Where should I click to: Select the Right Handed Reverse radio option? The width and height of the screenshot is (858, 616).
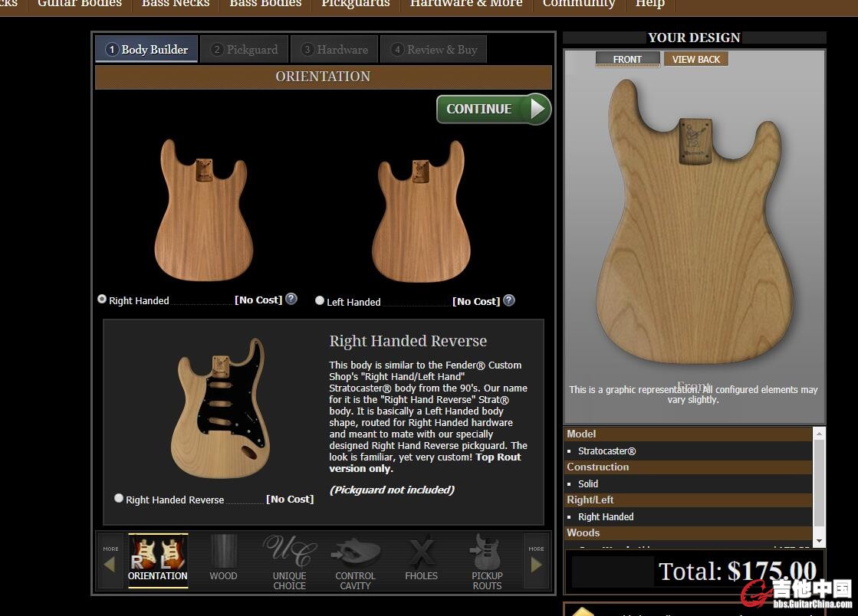pos(119,498)
